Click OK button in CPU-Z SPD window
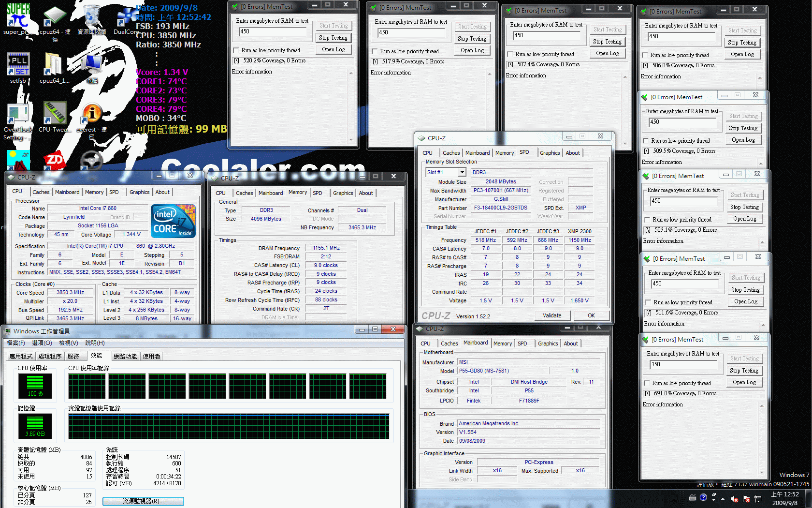812x508 pixels. 592,315
